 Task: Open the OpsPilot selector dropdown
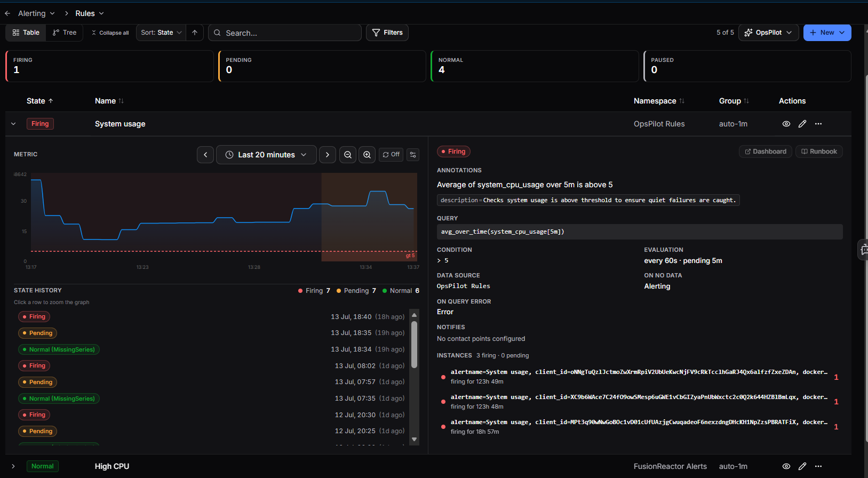769,33
